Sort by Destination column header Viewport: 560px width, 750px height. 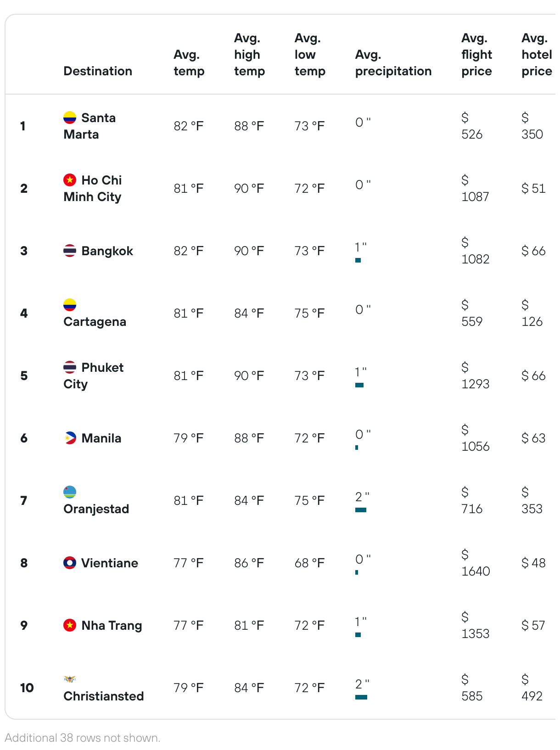(x=98, y=71)
